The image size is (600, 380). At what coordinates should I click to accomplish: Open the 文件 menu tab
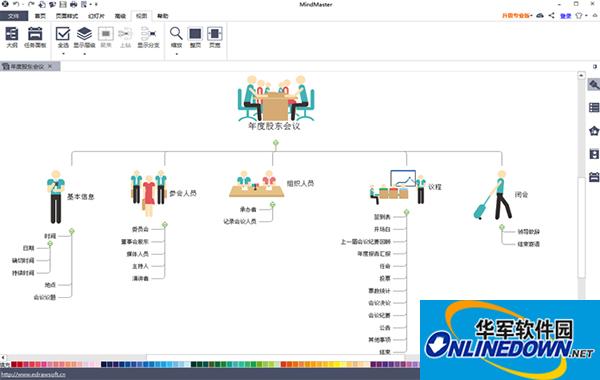[14, 16]
